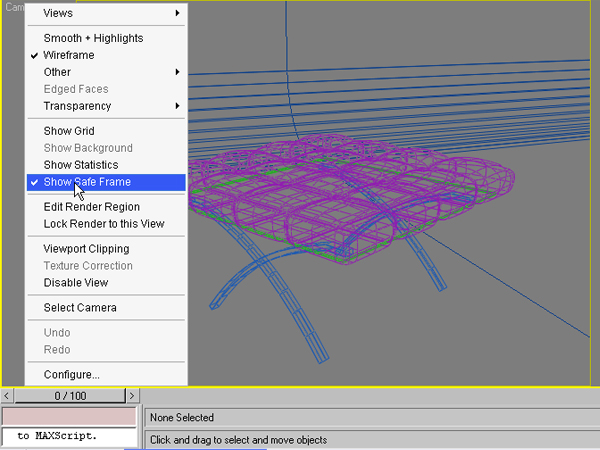Click the greyed-out Texture Correction entry

106,266
